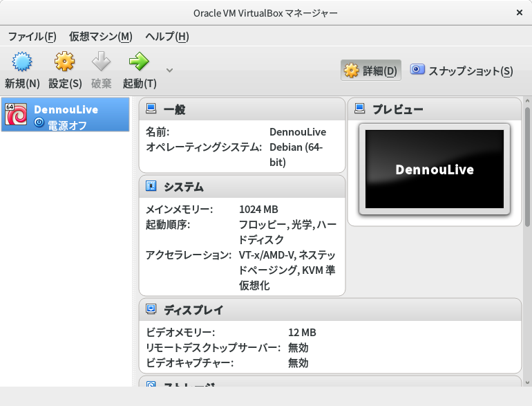Image resolution: width=532 pixels, height=406 pixels.
Task: Click the 1024 MB memory value
Action: [258, 210]
